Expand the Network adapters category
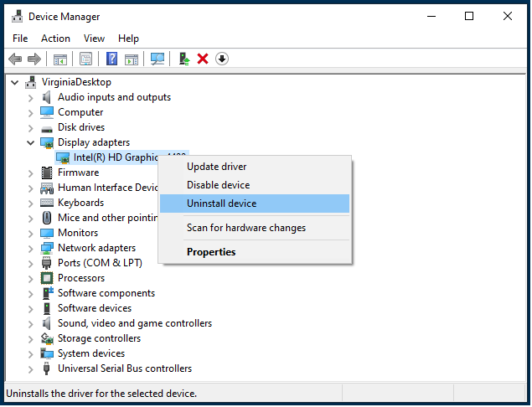The width and height of the screenshot is (532, 407). point(31,249)
